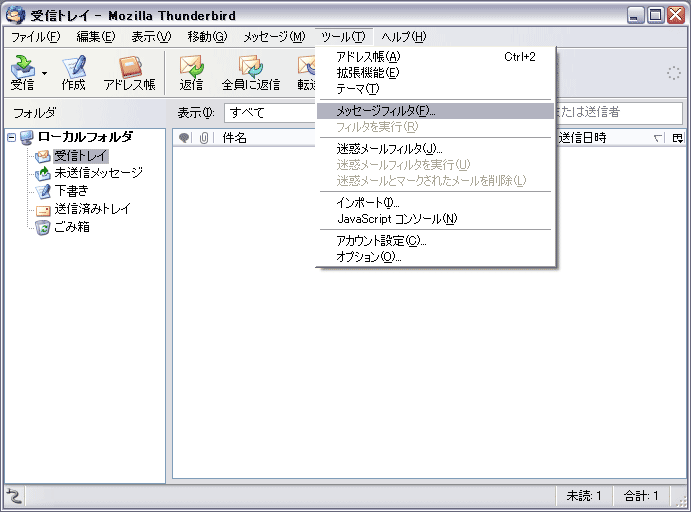The image size is (691, 512).
Task: Open the ファイル(F) menu
Action: (35, 37)
